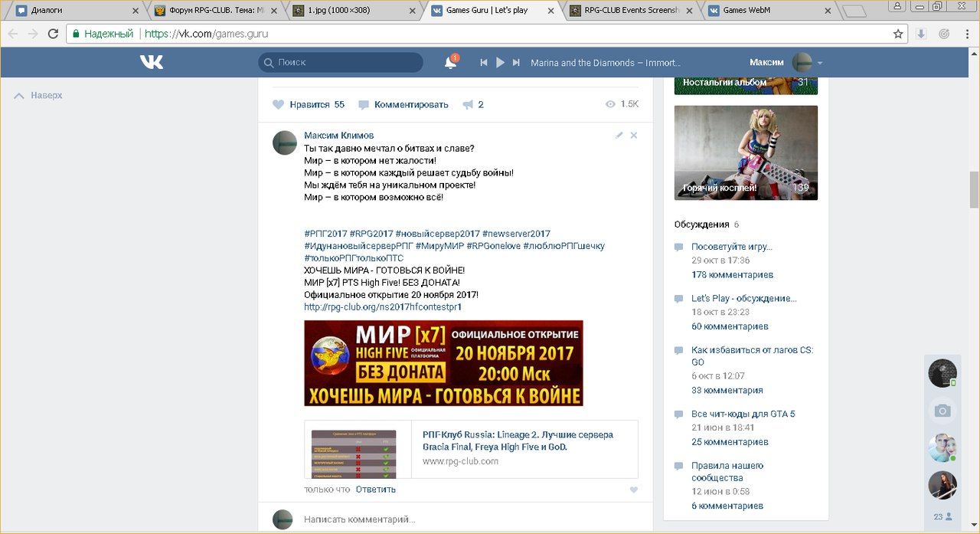The height and width of the screenshot is (534, 980).
Task: Click hashtag #newserver2017
Action: (x=516, y=234)
